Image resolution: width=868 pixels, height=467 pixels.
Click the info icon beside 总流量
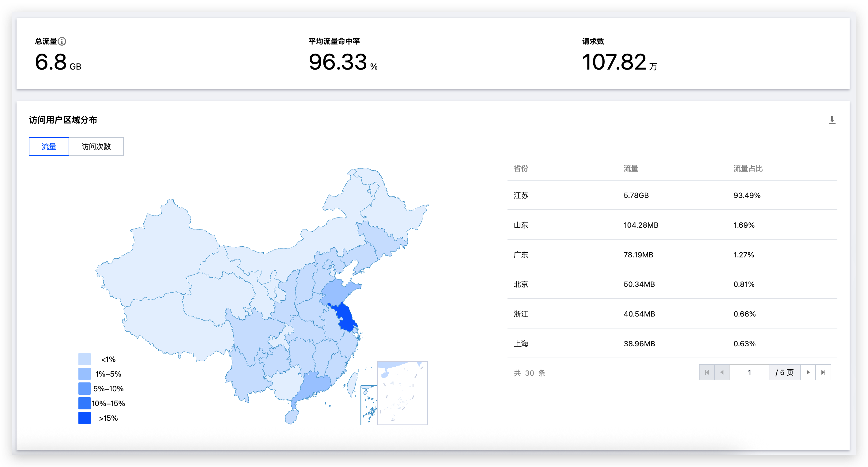pyautogui.click(x=62, y=41)
